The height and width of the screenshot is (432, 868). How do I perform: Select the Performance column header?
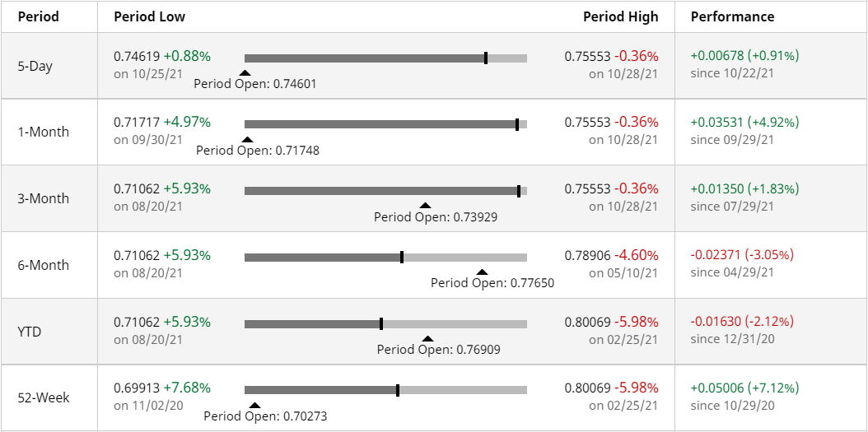pyautogui.click(x=732, y=16)
